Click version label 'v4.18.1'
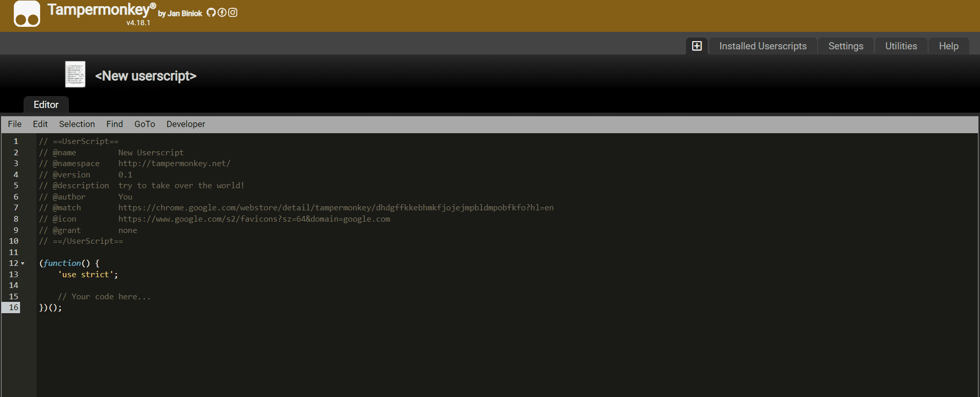The width and height of the screenshot is (980, 397). tap(138, 23)
